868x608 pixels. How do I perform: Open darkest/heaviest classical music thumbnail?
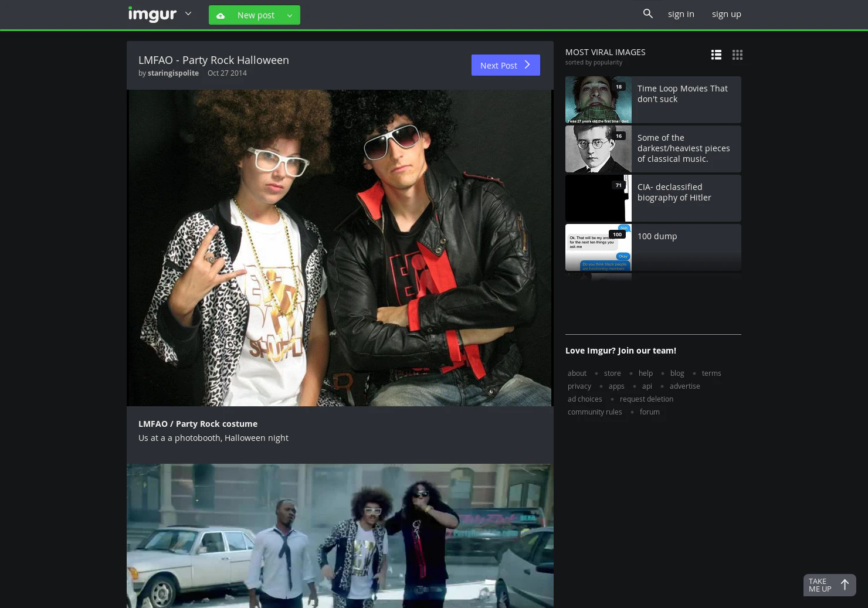[x=598, y=149]
